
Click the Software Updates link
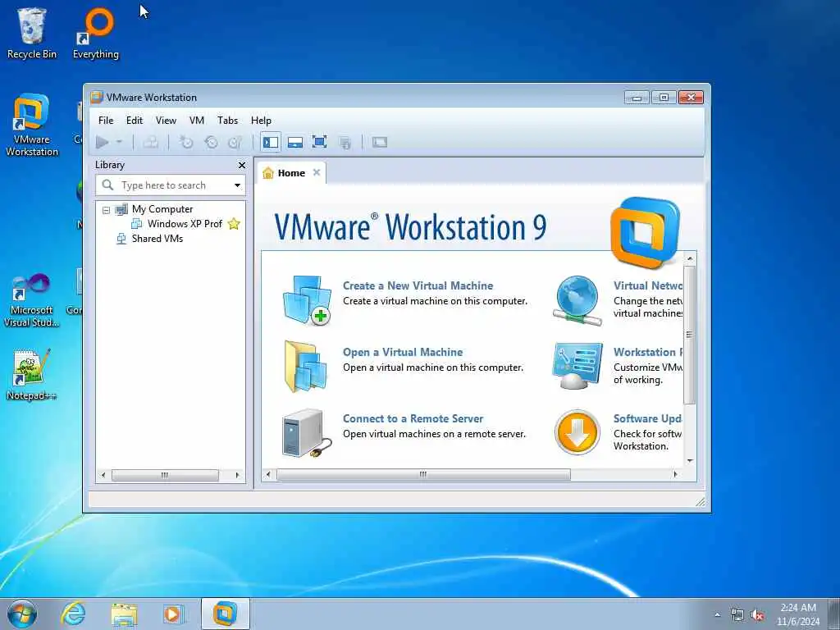click(x=648, y=418)
